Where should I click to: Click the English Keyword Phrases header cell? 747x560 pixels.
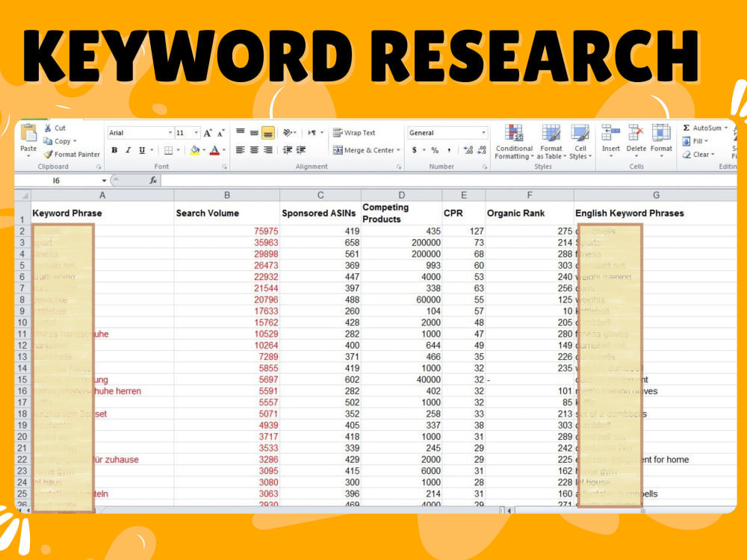click(x=656, y=214)
